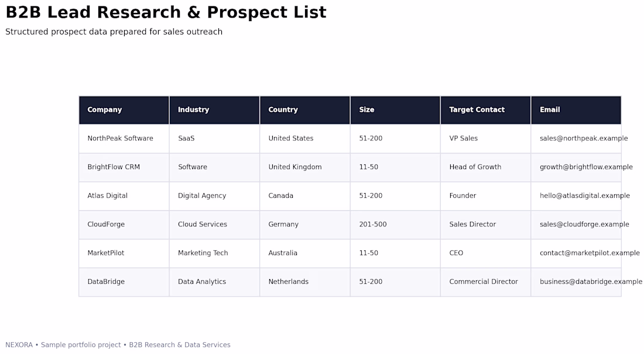Viewport: 644px width, 354px height.
Task: Click the Founder contact cell
Action: (485, 196)
